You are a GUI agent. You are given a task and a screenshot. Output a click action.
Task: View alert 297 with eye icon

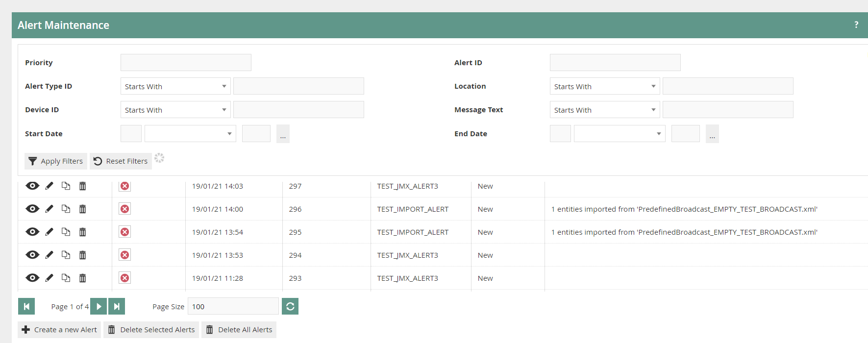[x=32, y=186]
